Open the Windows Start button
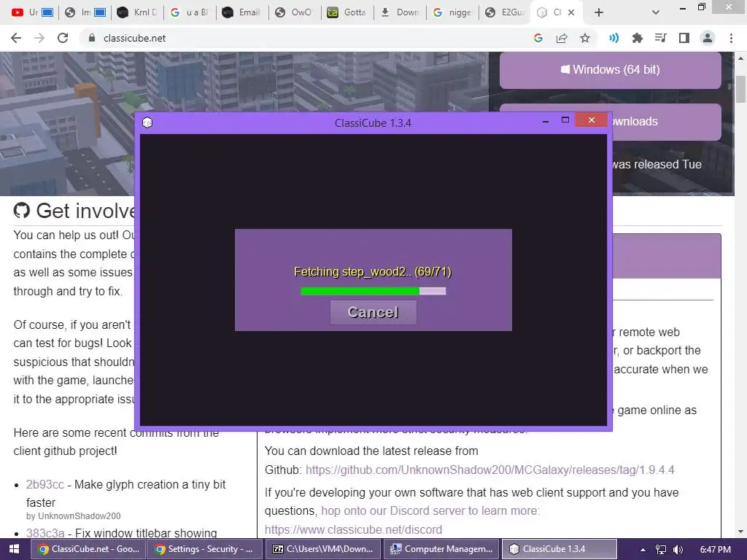747x560 pixels. coord(15,549)
